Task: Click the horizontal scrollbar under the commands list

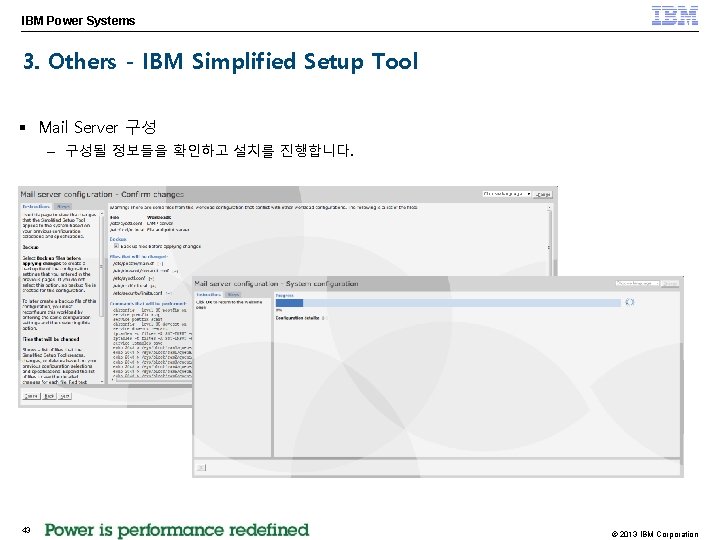Action: (x=152, y=381)
